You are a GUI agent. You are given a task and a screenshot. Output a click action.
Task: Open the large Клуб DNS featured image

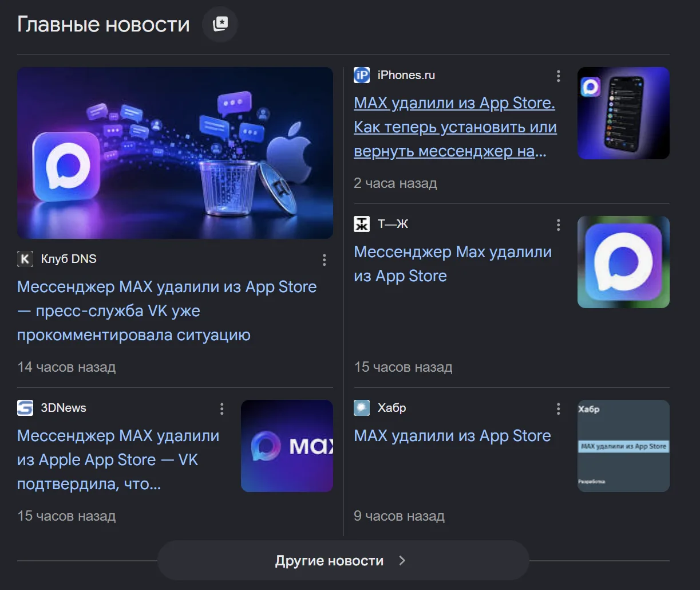point(175,153)
